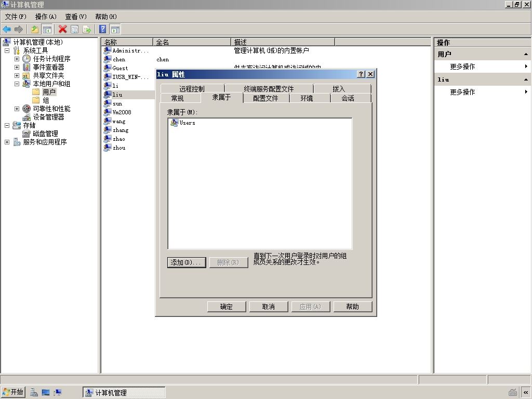This screenshot has width=532, height=399.
Task: Switch to the 拨入 tab
Action: (339, 89)
